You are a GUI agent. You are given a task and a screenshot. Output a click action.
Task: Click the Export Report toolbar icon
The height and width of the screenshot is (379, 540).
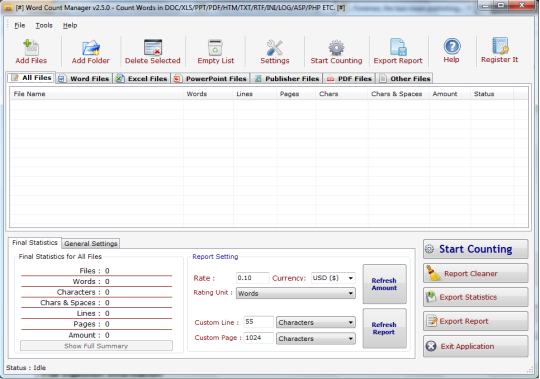(x=398, y=48)
